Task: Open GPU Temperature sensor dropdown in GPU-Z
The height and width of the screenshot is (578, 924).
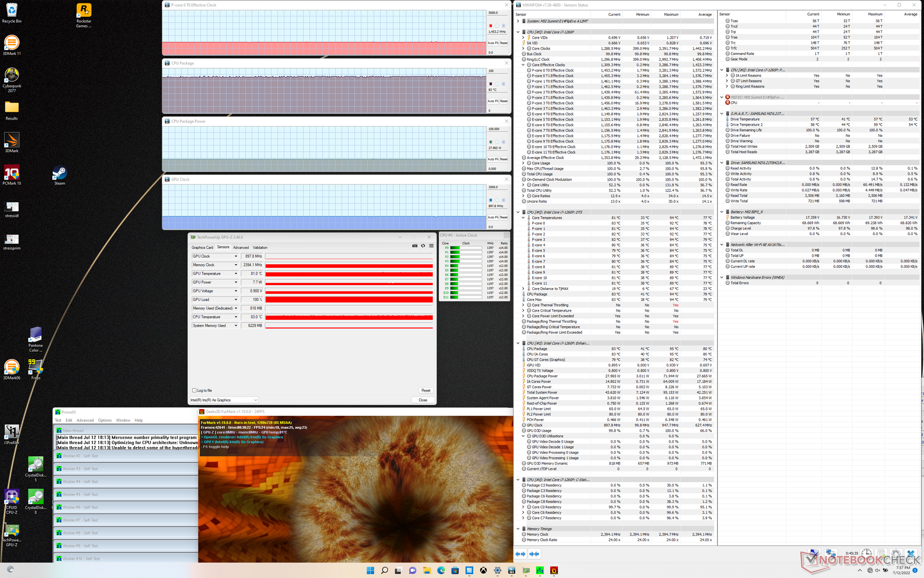Action: 236,274
